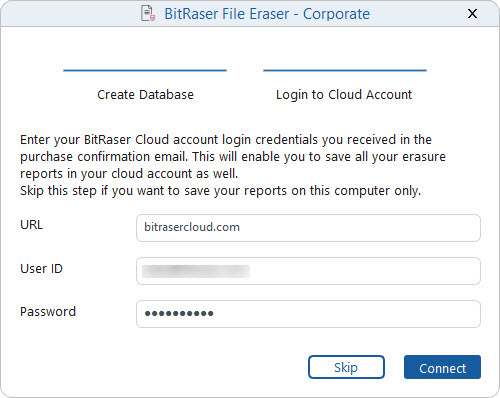
Task: Skip the cloud login step
Action: point(346,367)
